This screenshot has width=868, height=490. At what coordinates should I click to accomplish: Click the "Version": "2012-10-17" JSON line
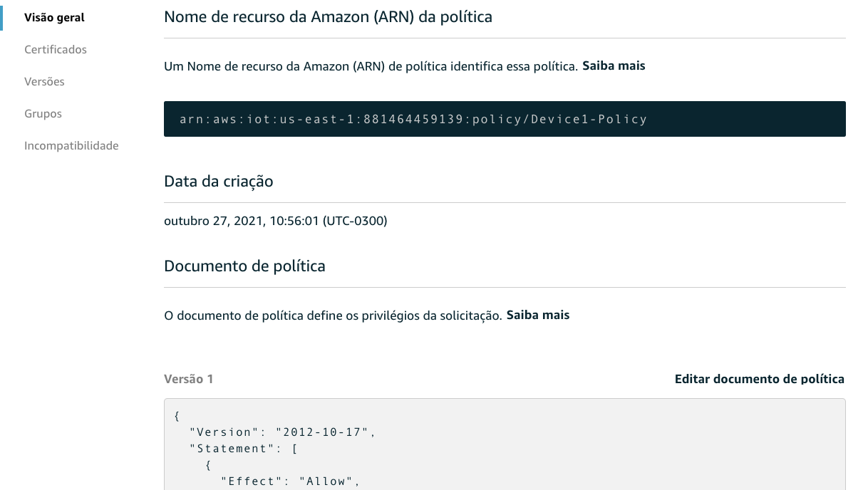click(282, 432)
